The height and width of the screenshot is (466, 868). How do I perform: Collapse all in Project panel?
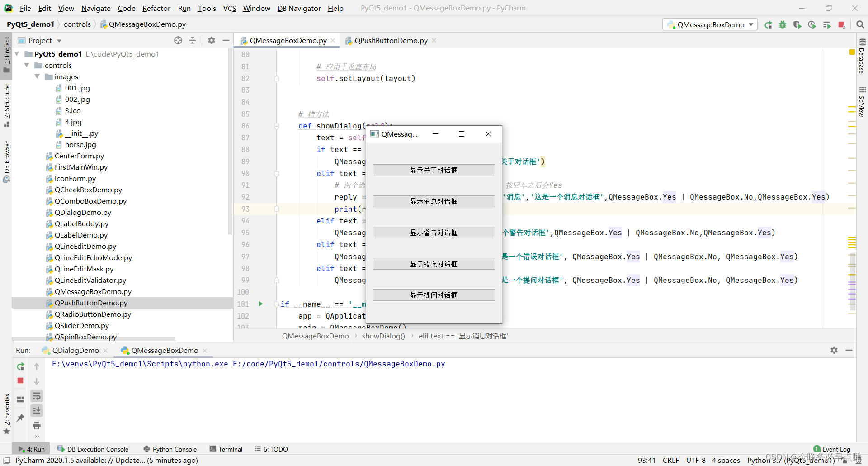[x=193, y=41]
